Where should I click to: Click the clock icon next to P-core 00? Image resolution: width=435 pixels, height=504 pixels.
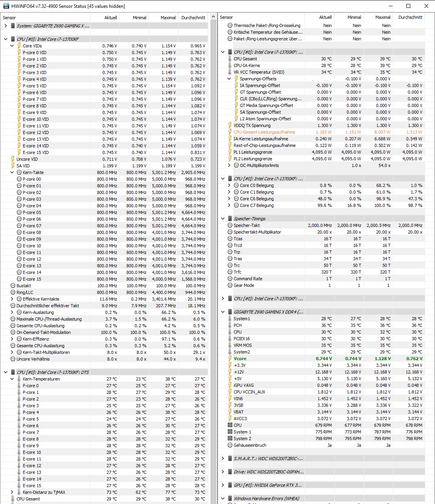point(18,179)
